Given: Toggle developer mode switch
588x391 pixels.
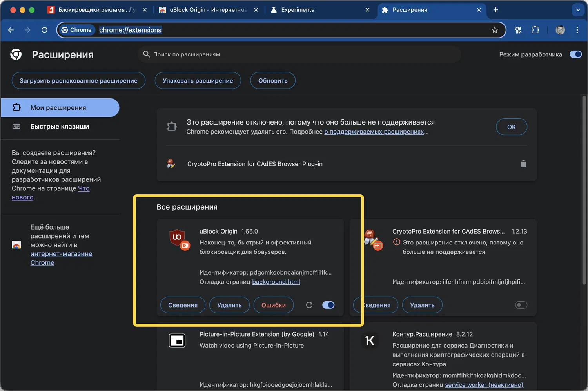Looking at the screenshot, I should coord(575,54).
